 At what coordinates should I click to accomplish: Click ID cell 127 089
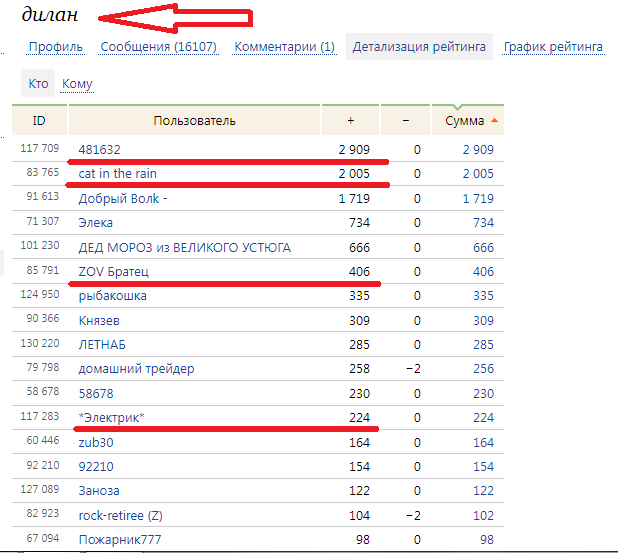pyautogui.click(x=39, y=489)
